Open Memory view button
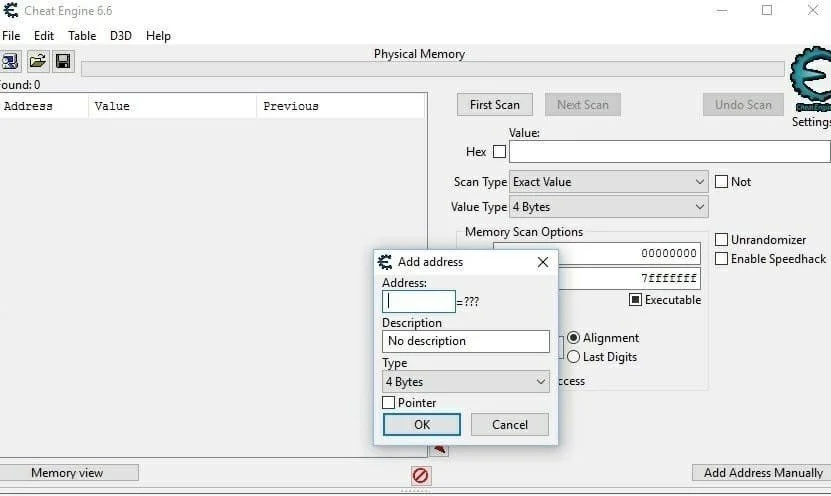This screenshot has height=496, width=831. [x=68, y=473]
